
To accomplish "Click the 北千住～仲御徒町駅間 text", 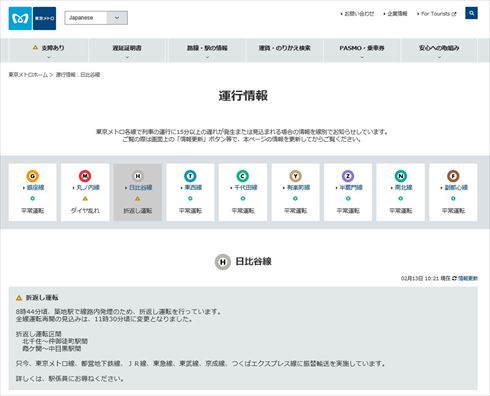I will click(55, 341).
